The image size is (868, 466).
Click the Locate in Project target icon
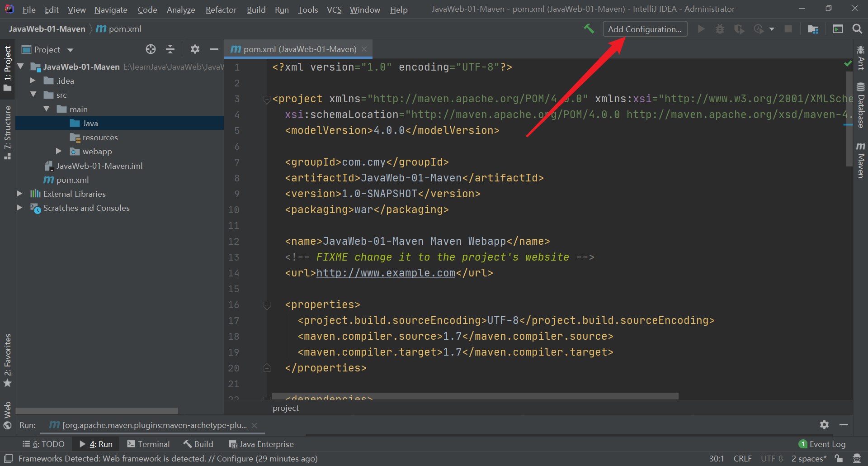151,49
